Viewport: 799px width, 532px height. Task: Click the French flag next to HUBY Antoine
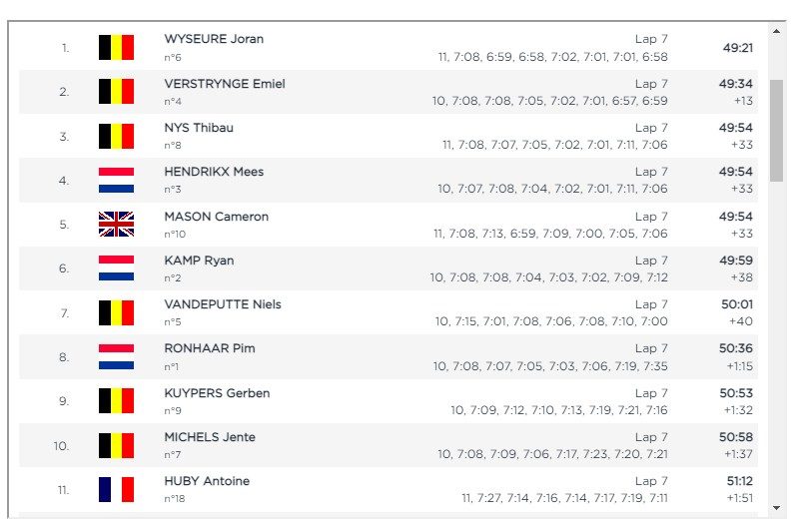pos(116,489)
